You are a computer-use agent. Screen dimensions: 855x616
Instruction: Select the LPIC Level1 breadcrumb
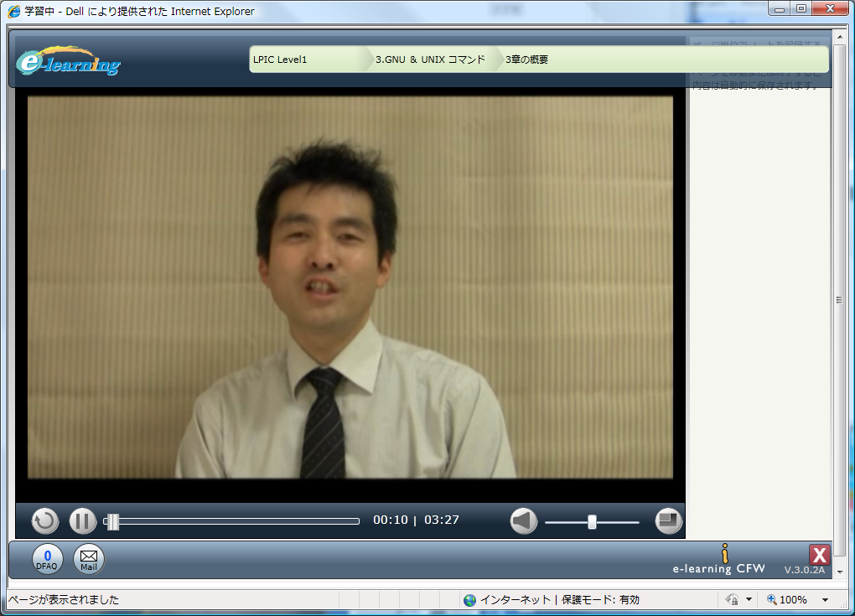click(x=280, y=60)
